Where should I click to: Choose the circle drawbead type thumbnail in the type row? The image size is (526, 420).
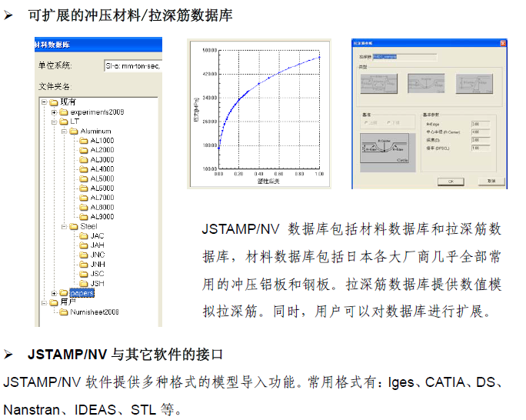(x=426, y=84)
